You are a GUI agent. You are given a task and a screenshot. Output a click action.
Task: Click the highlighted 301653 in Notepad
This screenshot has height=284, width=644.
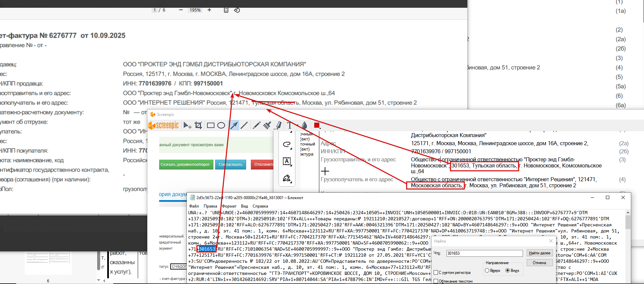[x=207, y=249]
